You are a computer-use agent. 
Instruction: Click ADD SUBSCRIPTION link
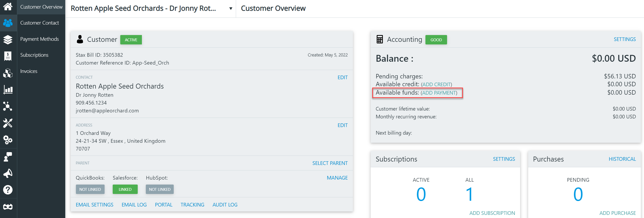click(x=492, y=213)
